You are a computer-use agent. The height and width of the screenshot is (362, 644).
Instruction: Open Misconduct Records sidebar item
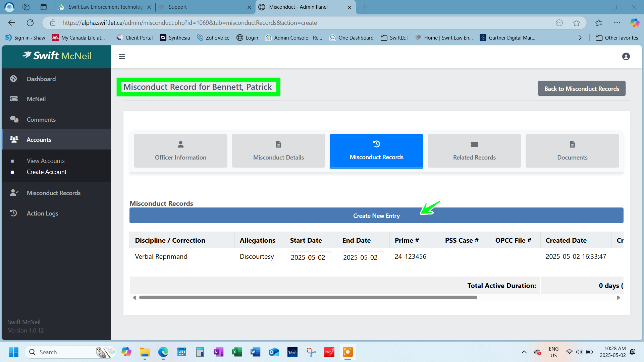click(x=53, y=193)
